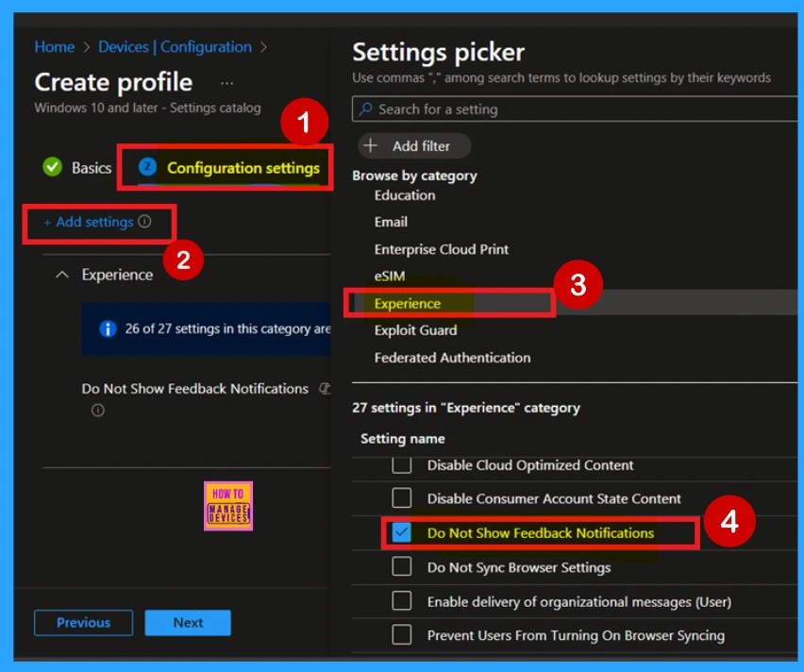
Task: Click the Add settings link
Action: pyautogui.click(x=89, y=222)
